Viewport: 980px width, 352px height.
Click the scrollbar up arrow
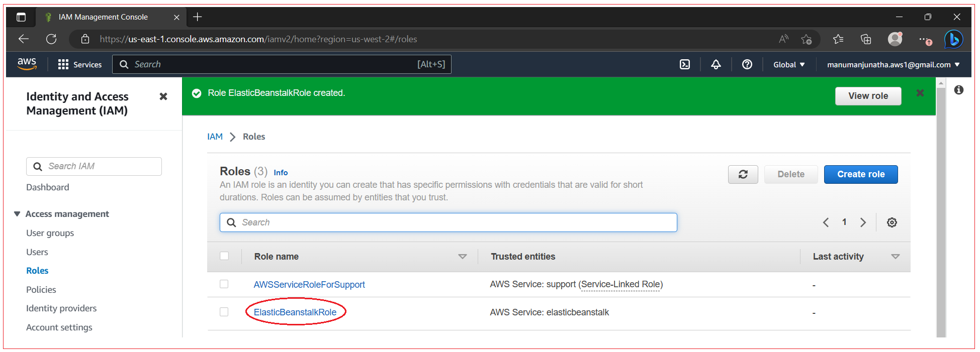click(x=941, y=82)
